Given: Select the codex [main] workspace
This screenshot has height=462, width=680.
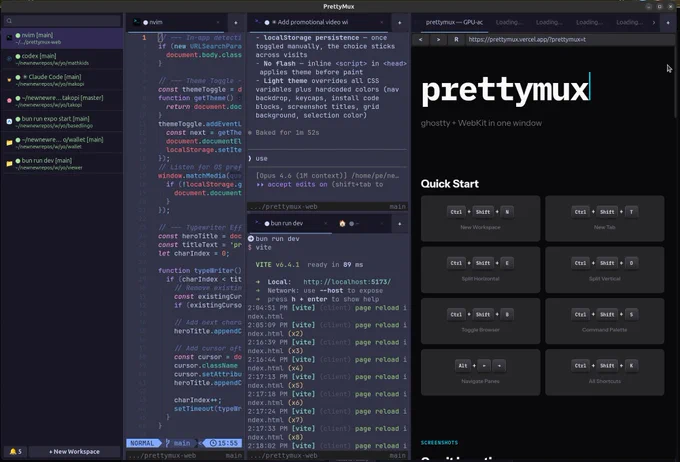Looking at the screenshot, I should click(x=62, y=59).
